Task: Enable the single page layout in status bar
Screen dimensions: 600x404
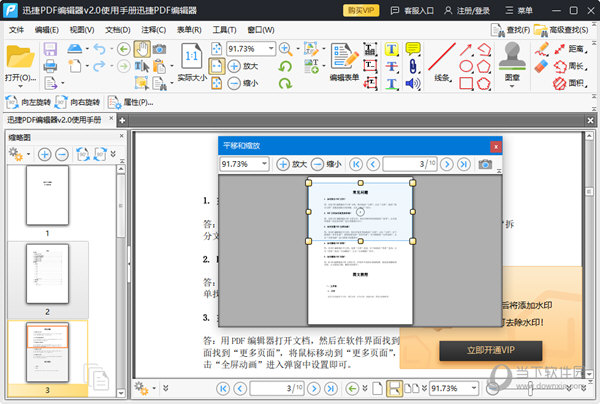Action: (377, 389)
